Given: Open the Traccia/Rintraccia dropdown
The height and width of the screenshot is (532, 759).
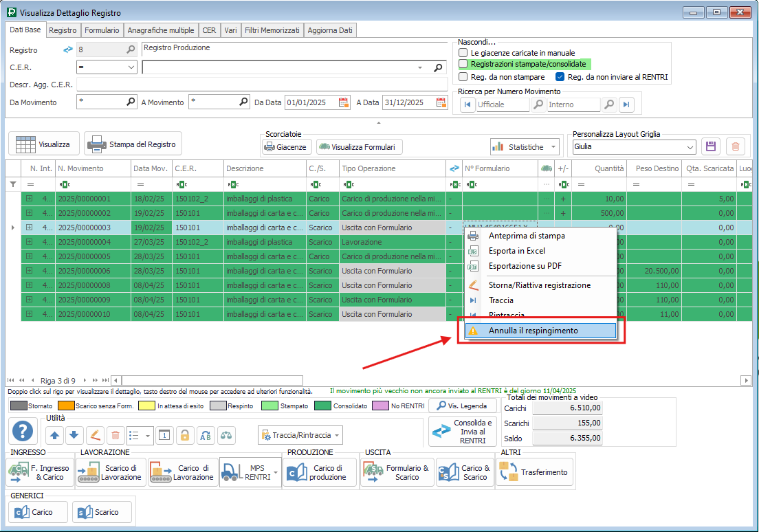Looking at the screenshot, I should [x=337, y=435].
